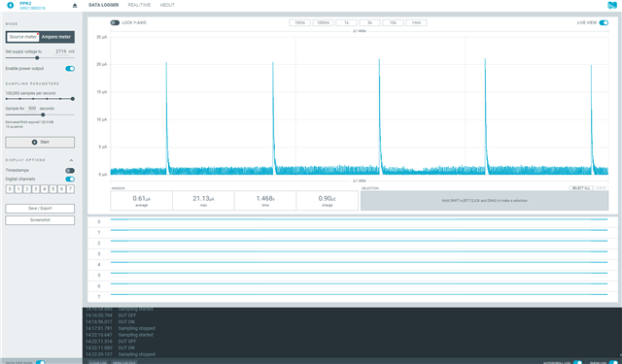Set the chart window to 10ms

tap(299, 23)
